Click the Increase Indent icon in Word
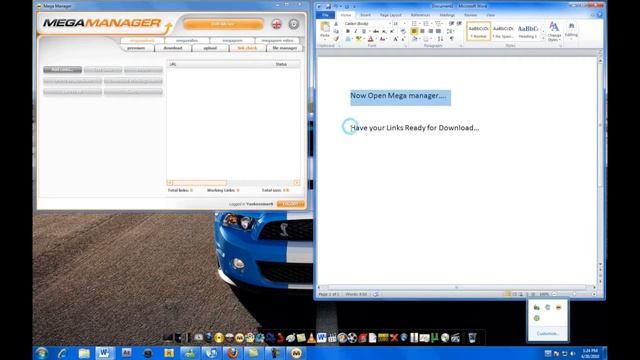This screenshot has height=360, width=640. click(x=459, y=24)
